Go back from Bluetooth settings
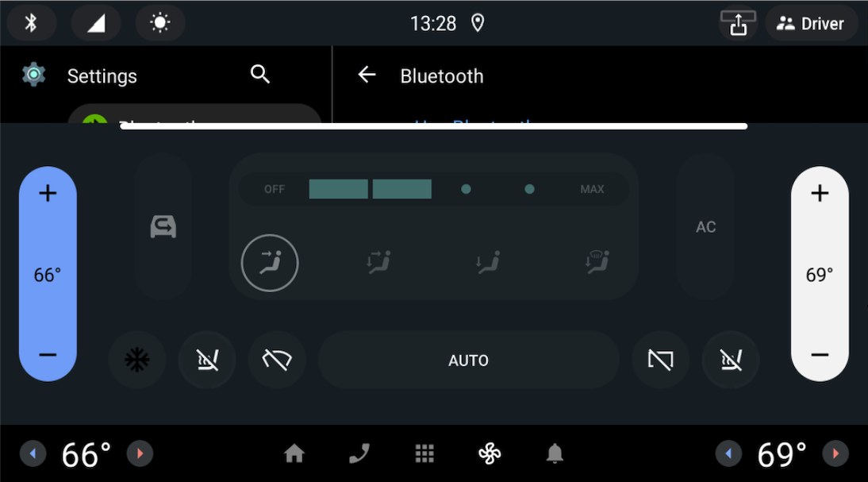This screenshot has width=868, height=482. pyautogui.click(x=367, y=74)
